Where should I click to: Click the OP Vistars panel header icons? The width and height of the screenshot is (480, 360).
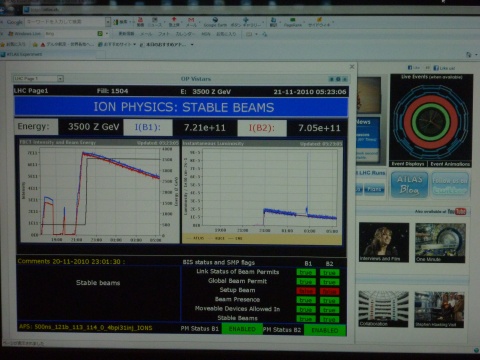[338, 79]
